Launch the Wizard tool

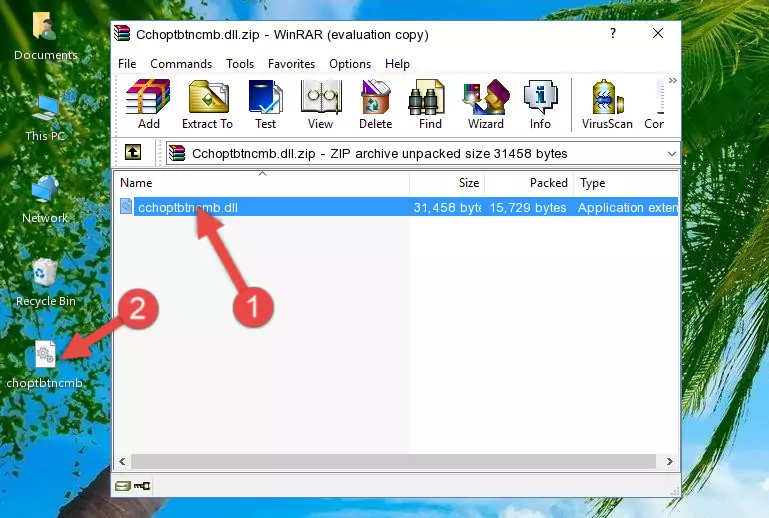486,104
